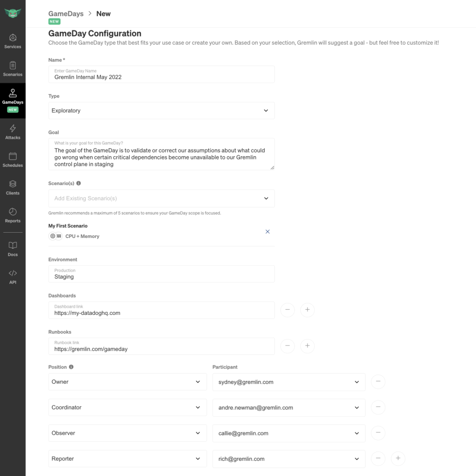Remove the Observer participant row

378,433
